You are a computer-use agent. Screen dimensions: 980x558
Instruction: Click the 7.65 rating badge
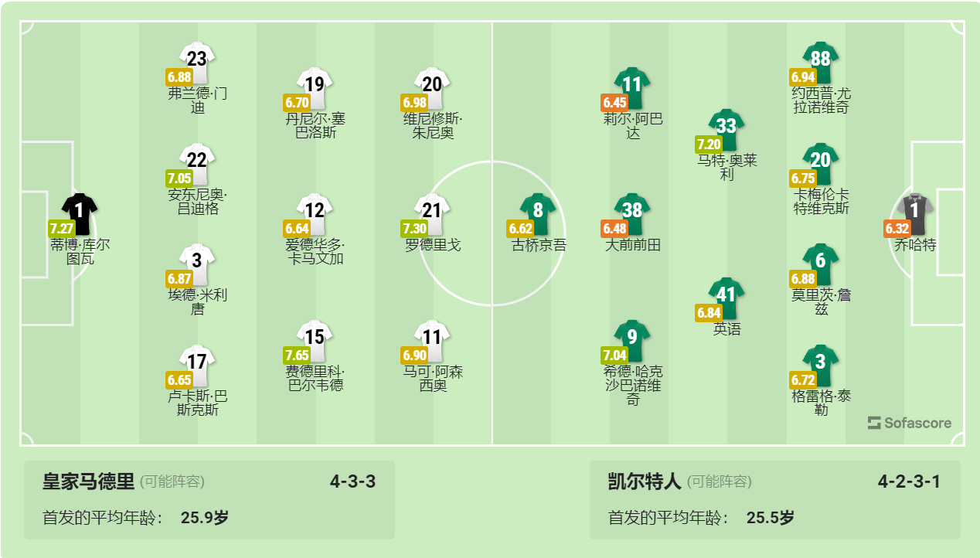(298, 356)
